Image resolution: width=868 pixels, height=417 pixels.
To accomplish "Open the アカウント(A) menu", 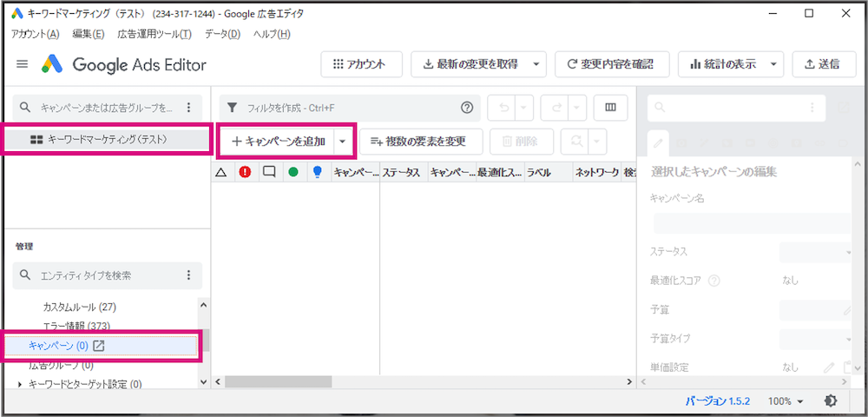I will (x=35, y=35).
